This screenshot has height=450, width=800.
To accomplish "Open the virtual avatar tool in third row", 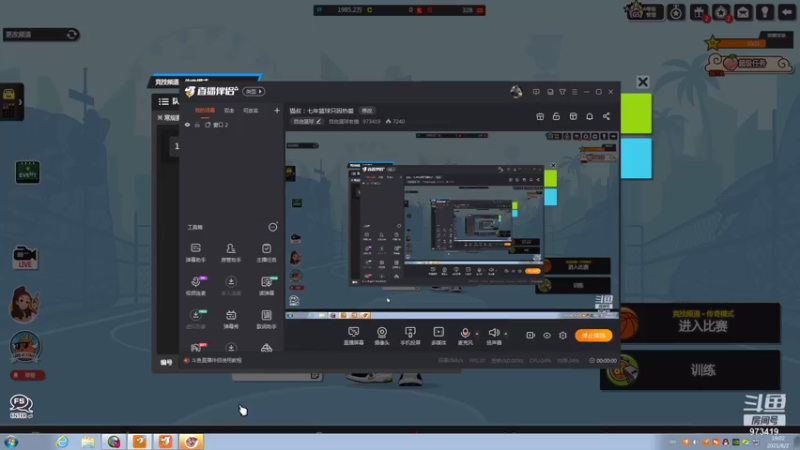I will click(195, 319).
